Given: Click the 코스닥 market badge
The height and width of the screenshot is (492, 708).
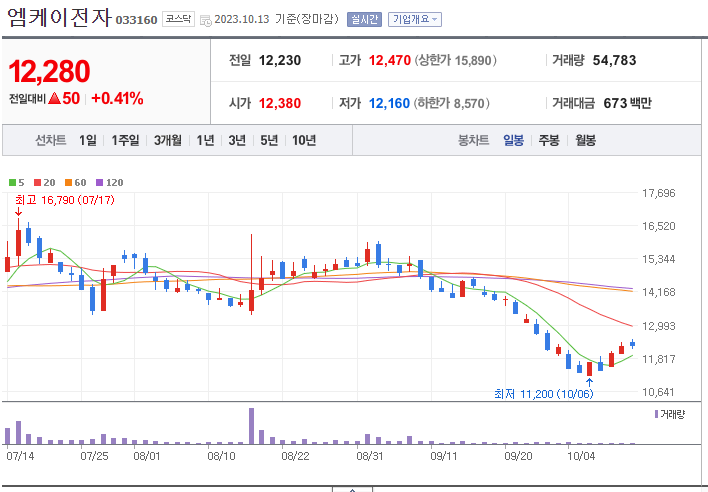Looking at the screenshot, I should (x=178, y=19).
